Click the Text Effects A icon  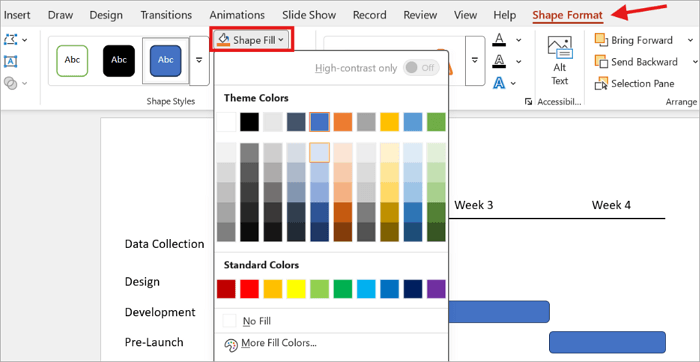(x=499, y=83)
